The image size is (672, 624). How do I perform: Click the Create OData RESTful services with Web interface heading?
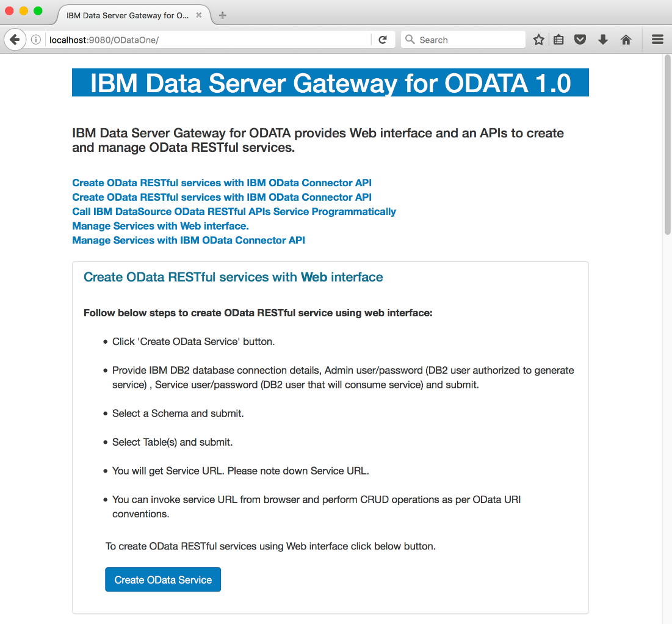tap(233, 277)
